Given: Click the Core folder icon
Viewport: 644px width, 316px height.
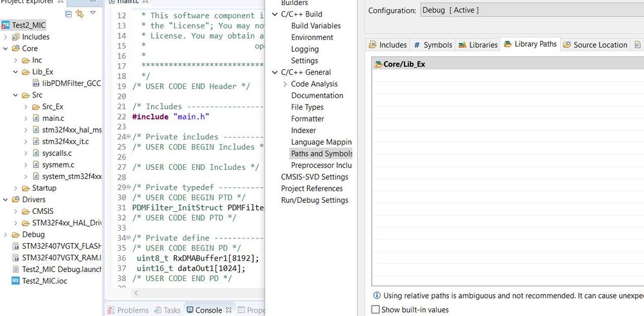Looking at the screenshot, I should pyautogui.click(x=15, y=48).
